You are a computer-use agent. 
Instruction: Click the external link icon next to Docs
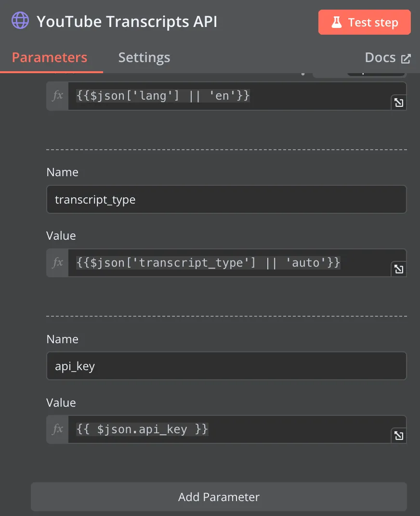click(407, 57)
